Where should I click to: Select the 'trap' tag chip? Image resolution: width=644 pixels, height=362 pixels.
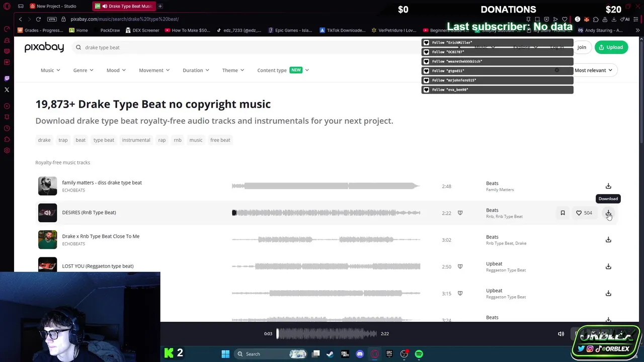point(63,140)
